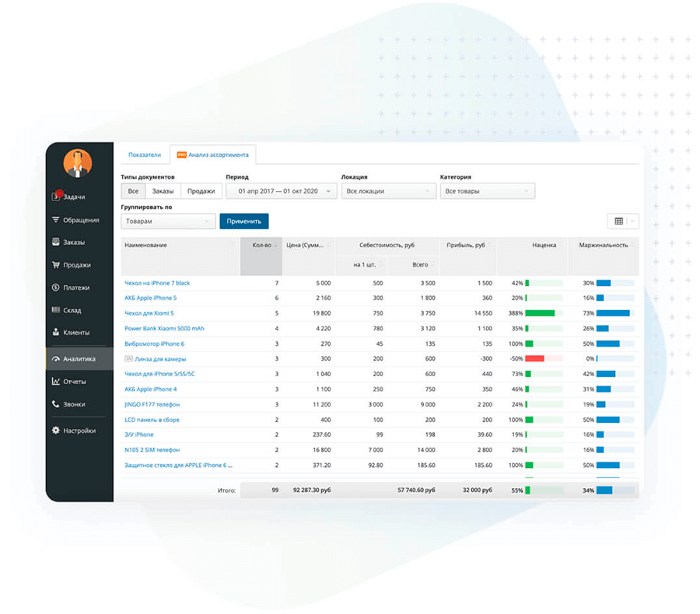Open Платежи in the sidebar
The width and height of the screenshot is (700, 614).
75,288
